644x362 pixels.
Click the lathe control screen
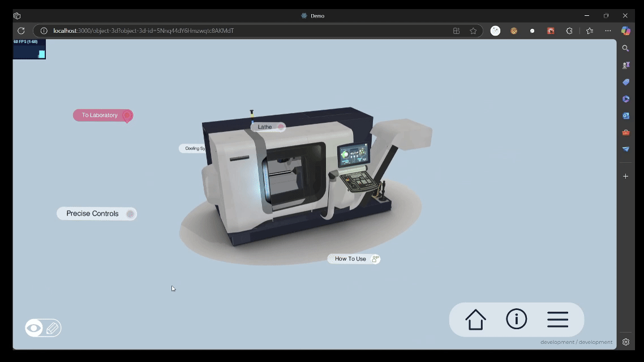point(354,154)
